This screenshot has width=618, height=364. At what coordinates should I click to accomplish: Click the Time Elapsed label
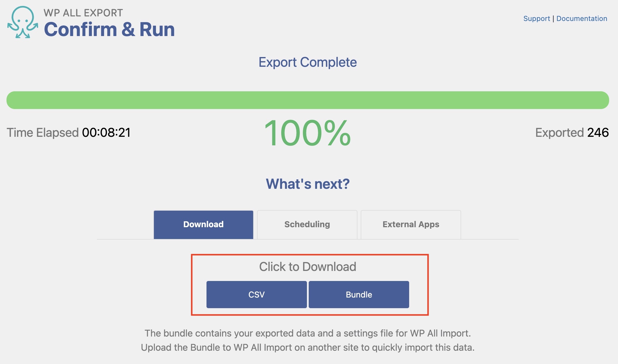[43, 133]
